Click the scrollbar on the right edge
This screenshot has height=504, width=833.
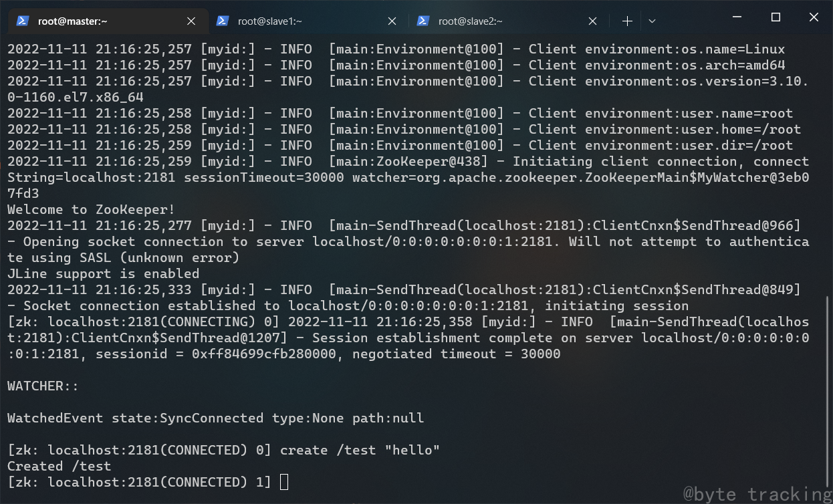pyautogui.click(x=827, y=348)
